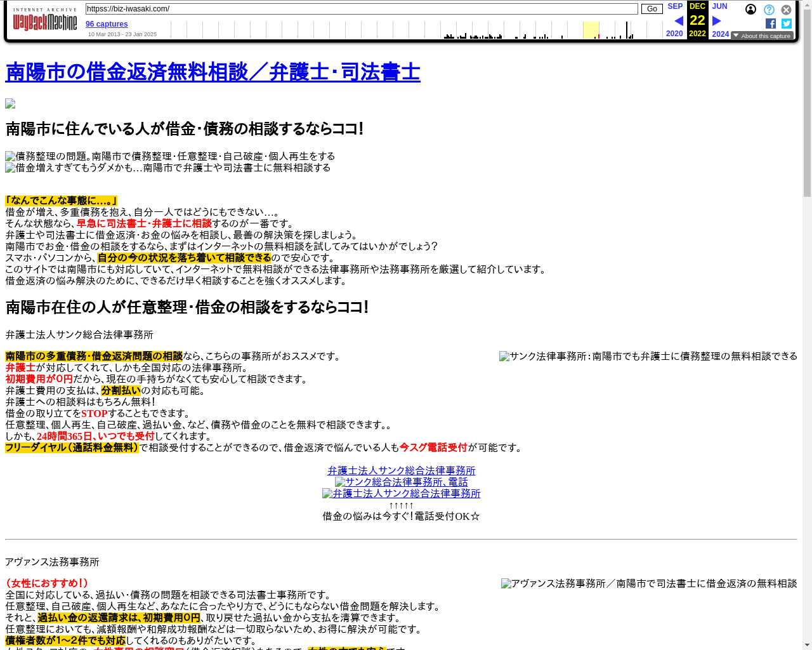Open the page title heading link
The width and height of the screenshot is (812, 650).
coord(213,72)
